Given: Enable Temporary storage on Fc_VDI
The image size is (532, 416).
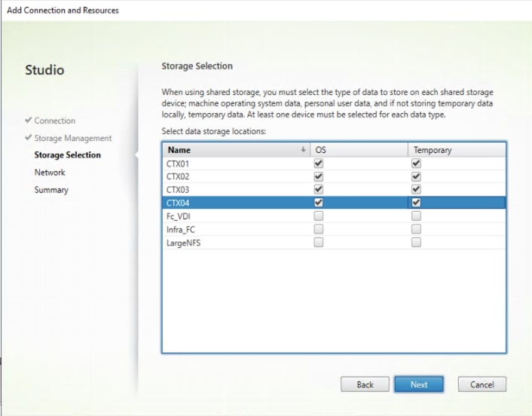Looking at the screenshot, I should [x=416, y=216].
